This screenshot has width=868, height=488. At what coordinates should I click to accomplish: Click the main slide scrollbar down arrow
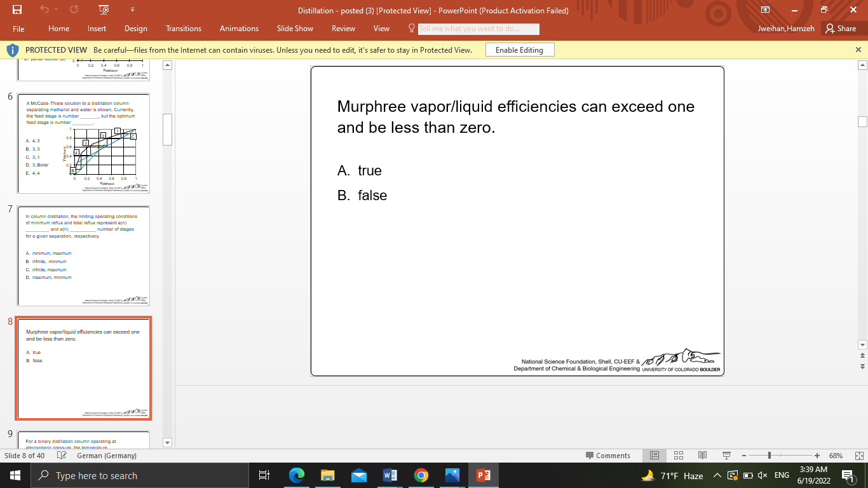[862, 344]
